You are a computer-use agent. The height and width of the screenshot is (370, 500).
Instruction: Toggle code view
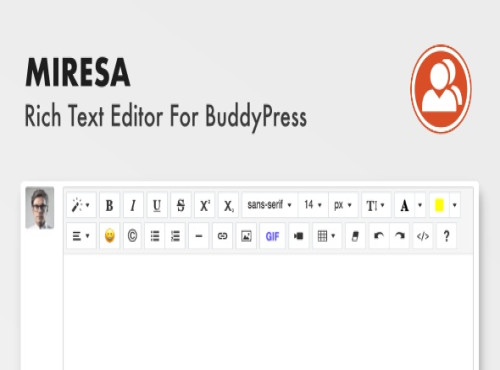pos(423,236)
